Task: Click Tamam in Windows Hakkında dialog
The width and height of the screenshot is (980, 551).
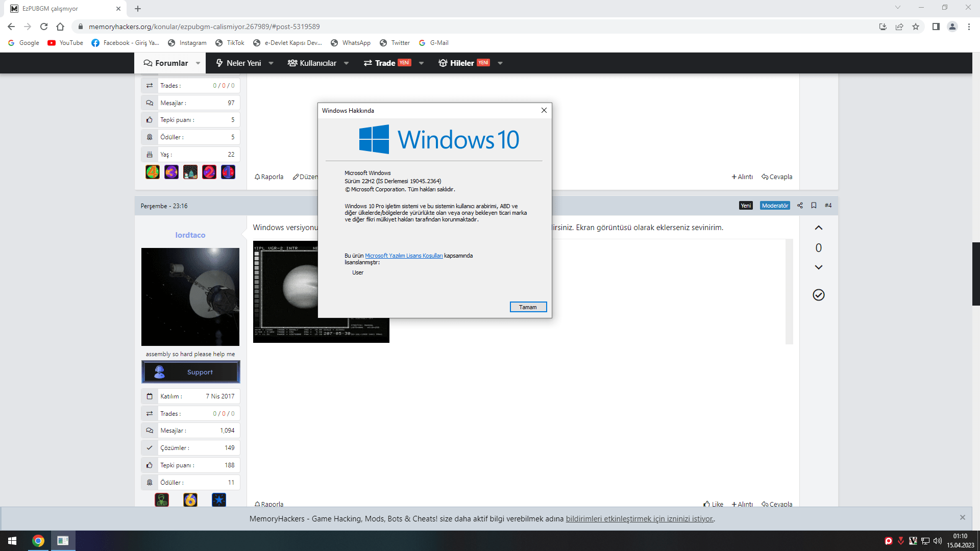Action: [x=528, y=307]
